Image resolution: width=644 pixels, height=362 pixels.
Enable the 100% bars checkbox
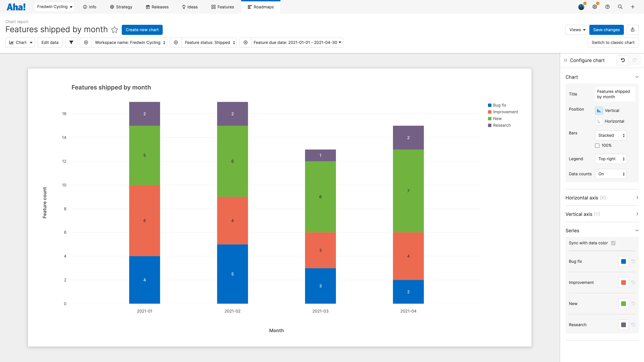pos(597,146)
